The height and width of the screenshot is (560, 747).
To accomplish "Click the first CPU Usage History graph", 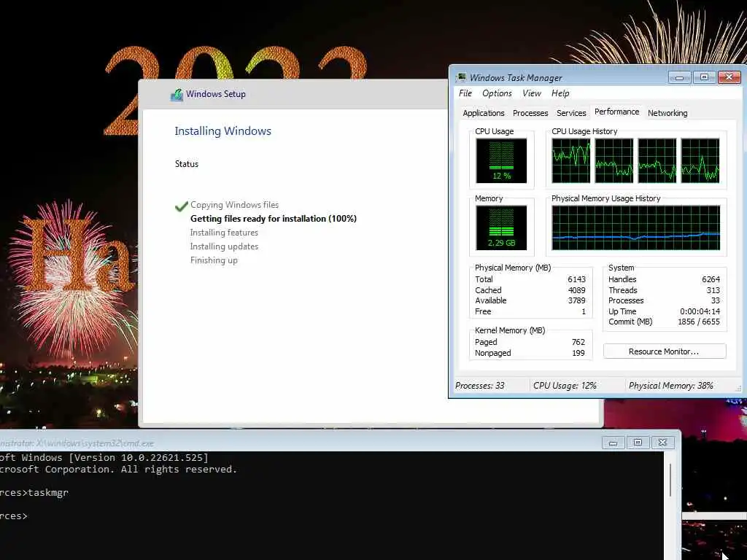I will pos(570,161).
